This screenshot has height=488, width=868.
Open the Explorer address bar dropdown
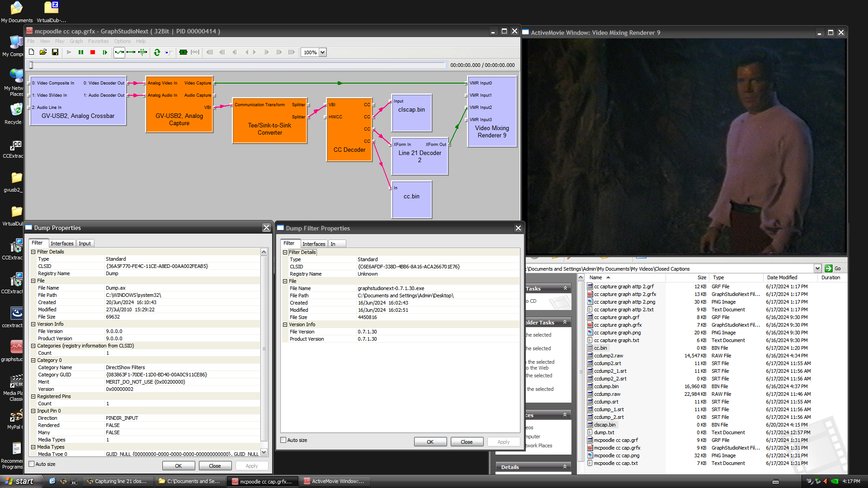(x=817, y=268)
